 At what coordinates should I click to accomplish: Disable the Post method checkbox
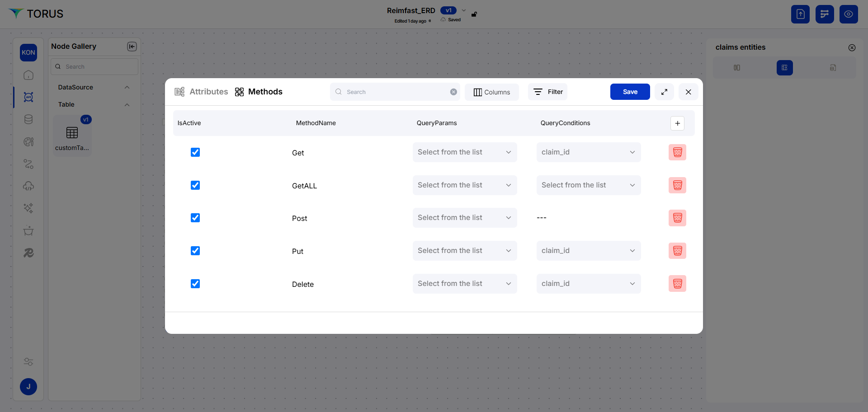click(x=195, y=218)
